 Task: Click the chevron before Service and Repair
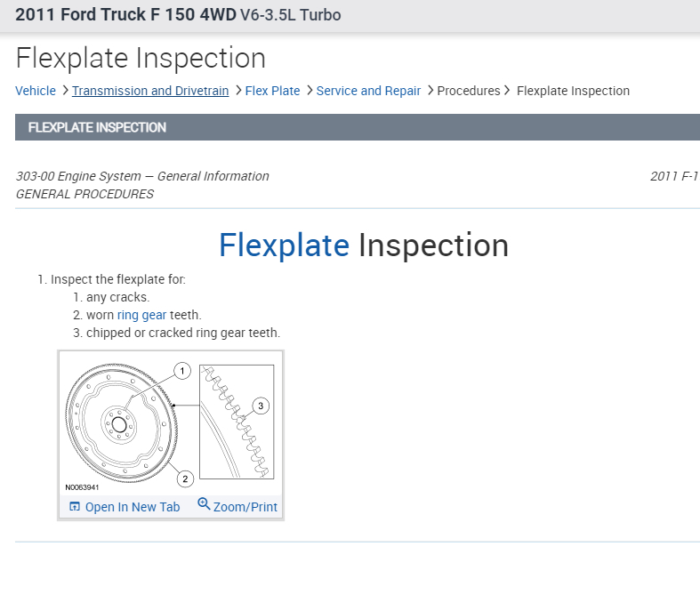[309, 90]
